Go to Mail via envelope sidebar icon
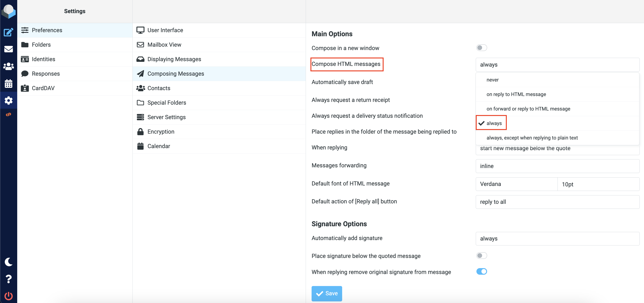 [9, 49]
